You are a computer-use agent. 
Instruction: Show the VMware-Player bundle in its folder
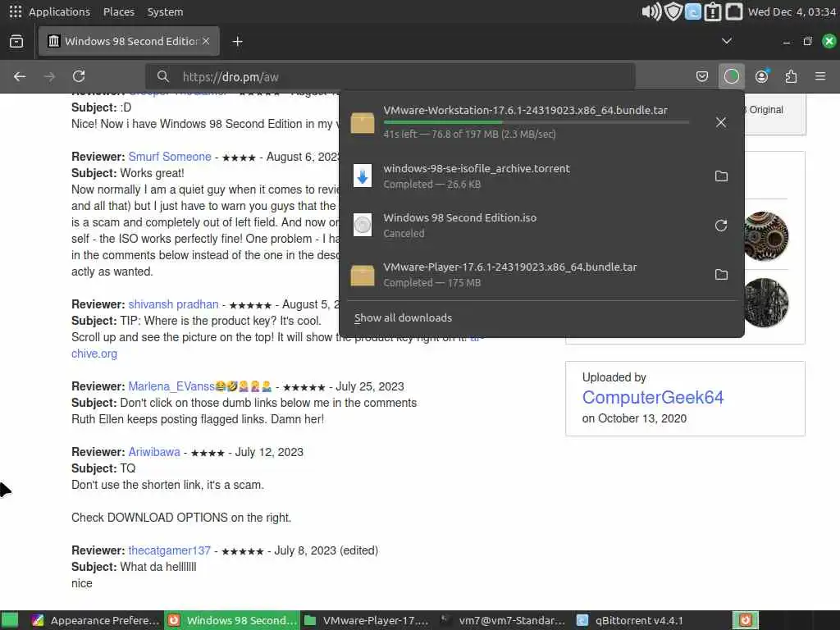click(x=721, y=274)
